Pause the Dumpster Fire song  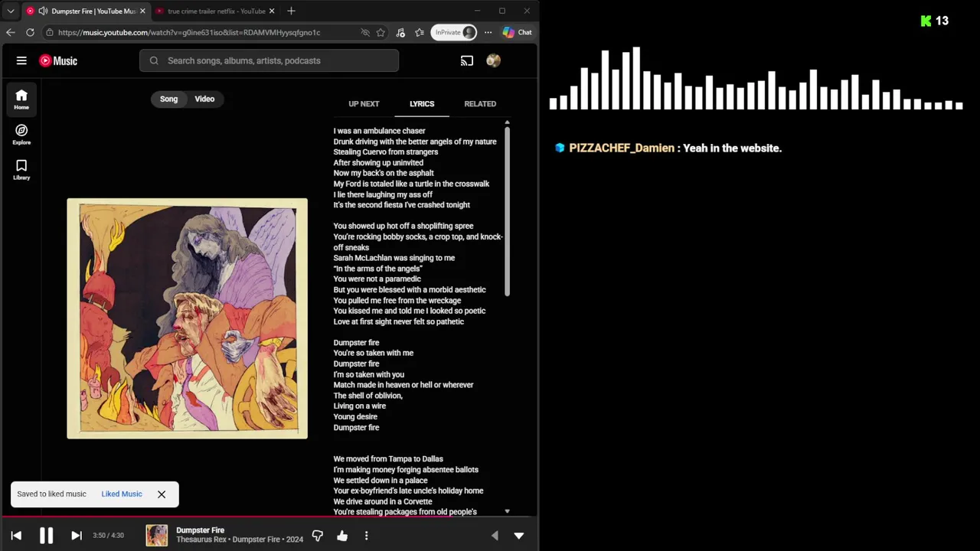pos(46,536)
